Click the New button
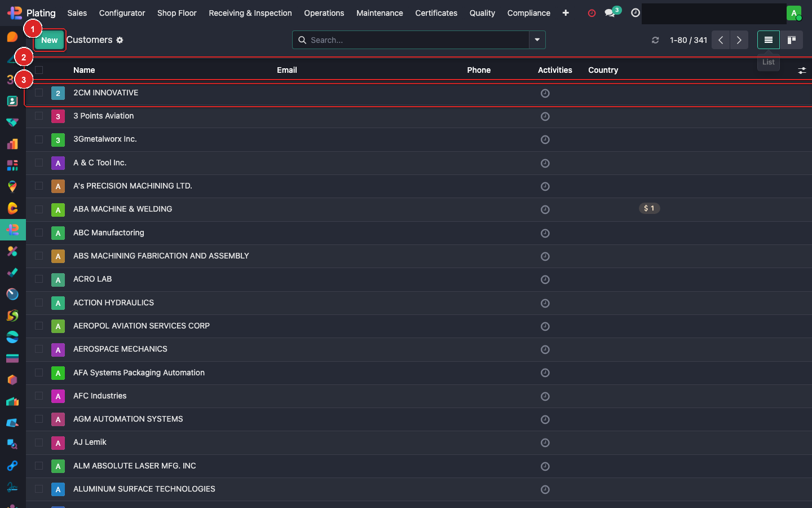Screen dimensions: 812x508 (x=49, y=40)
